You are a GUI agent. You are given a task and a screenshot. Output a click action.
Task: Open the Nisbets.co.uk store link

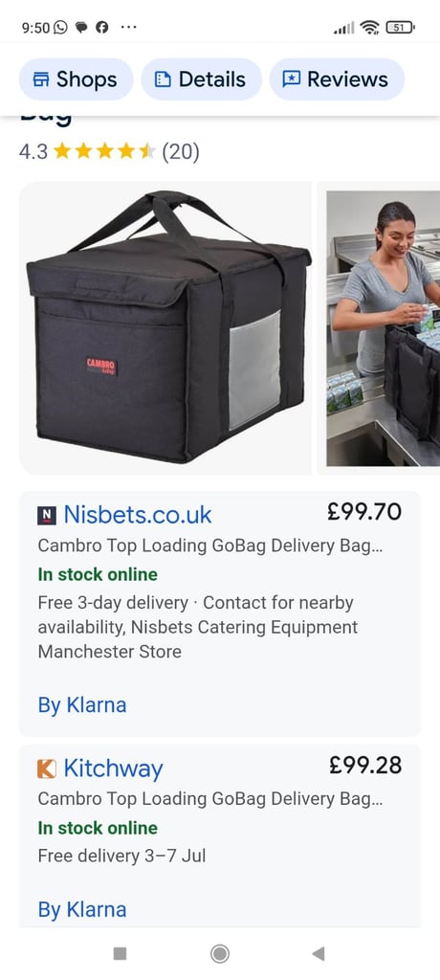coord(138,515)
